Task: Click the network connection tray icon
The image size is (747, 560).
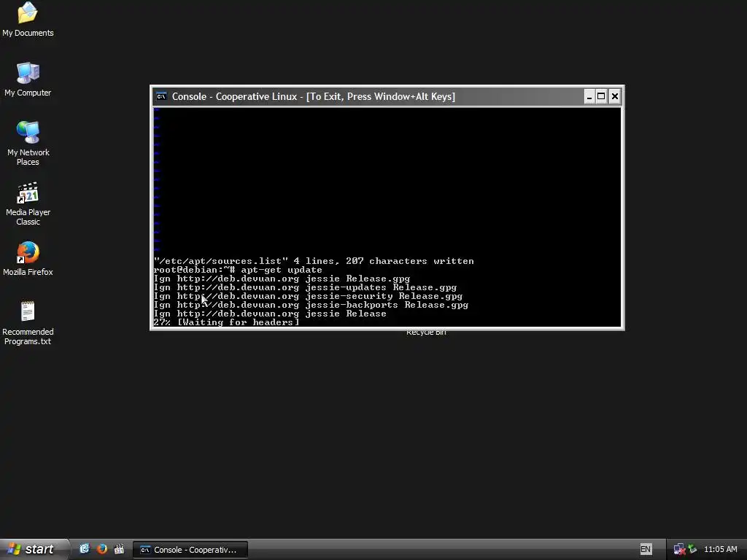Action: (x=679, y=550)
